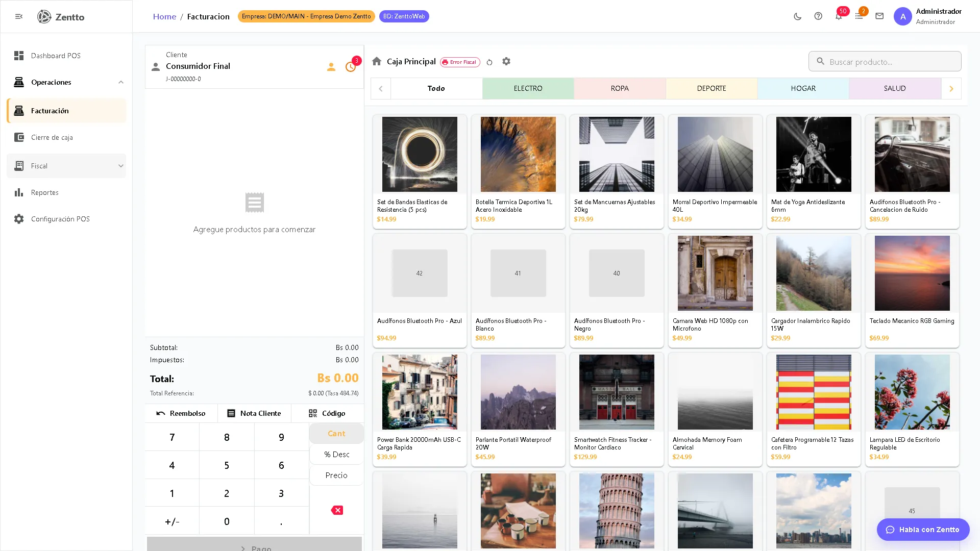Click the Error Fiscal status chip
This screenshot has width=980, height=551.
(460, 62)
